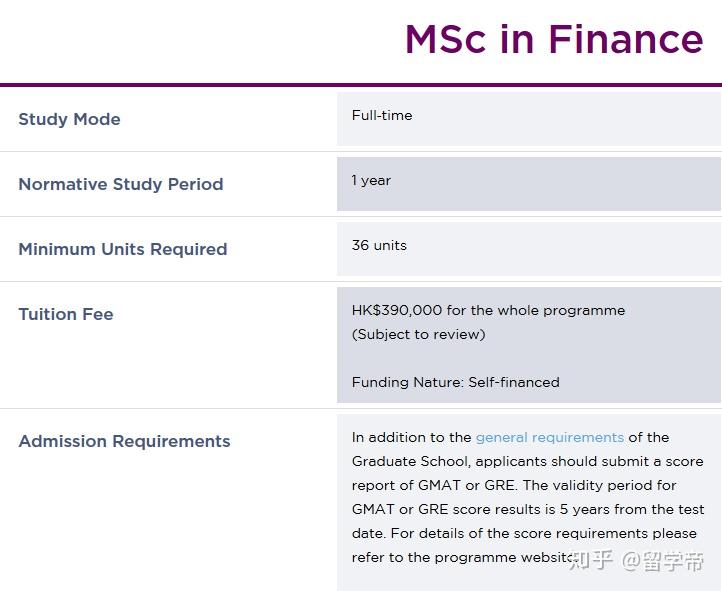
Task: Click the 36 units value
Action: 379,245
